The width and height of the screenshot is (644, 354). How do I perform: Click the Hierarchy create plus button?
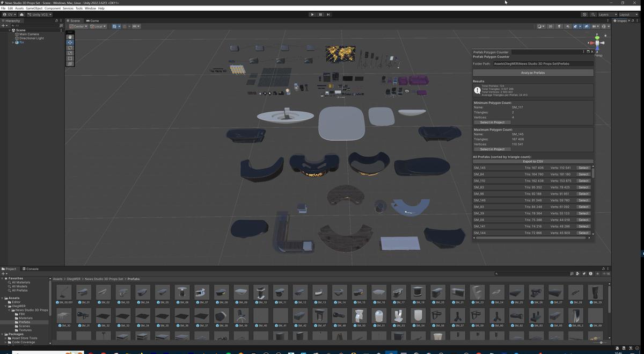(x=3, y=25)
